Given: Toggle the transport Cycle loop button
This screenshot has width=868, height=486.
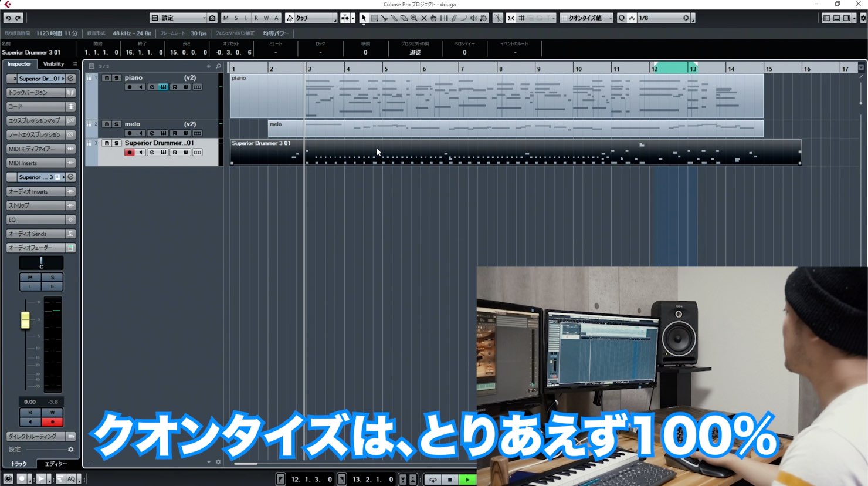Looking at the screenshot, I should coord(433,480).
